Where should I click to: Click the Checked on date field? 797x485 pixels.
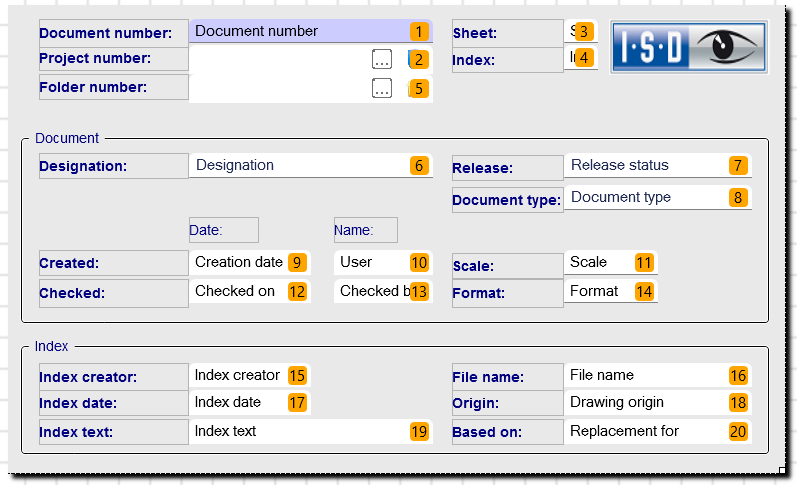click(x=250, y=291)
